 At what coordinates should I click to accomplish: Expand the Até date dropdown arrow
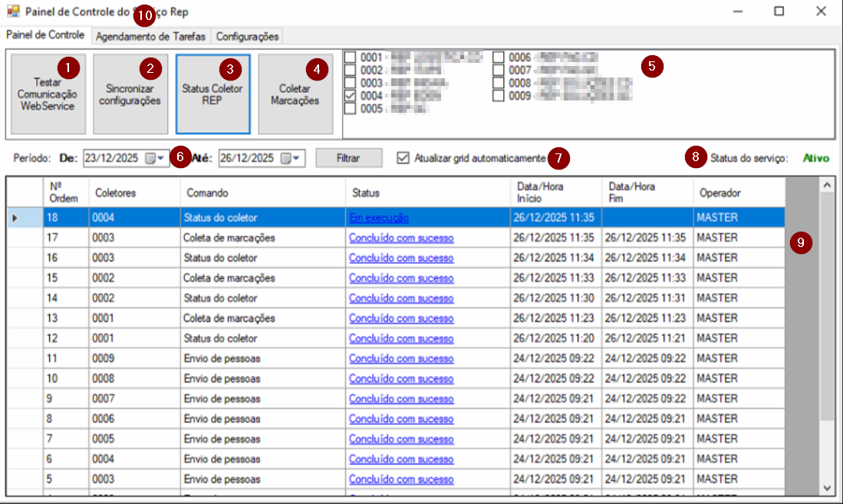tap(297, 158)
